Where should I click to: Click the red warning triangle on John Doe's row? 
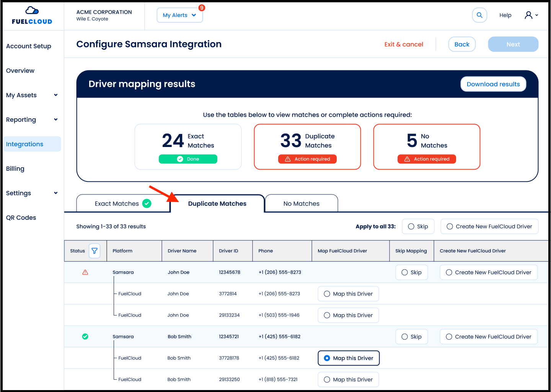pos(85,272)
